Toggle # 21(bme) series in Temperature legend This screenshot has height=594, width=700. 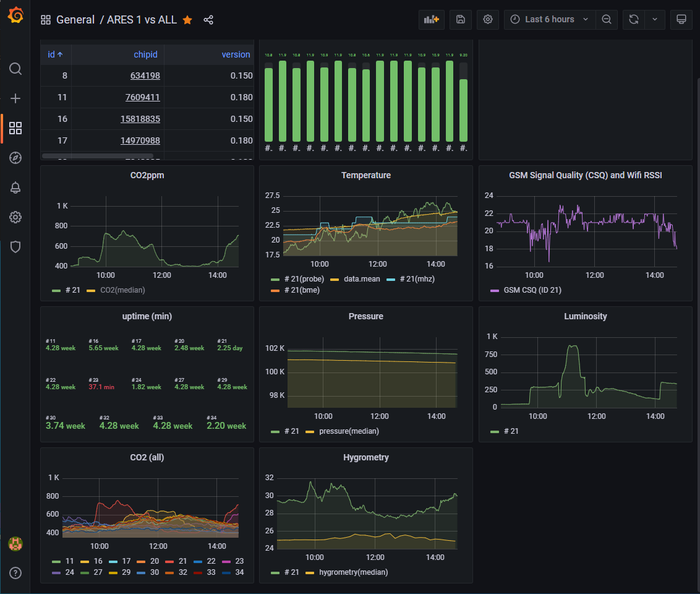[302, 290]
